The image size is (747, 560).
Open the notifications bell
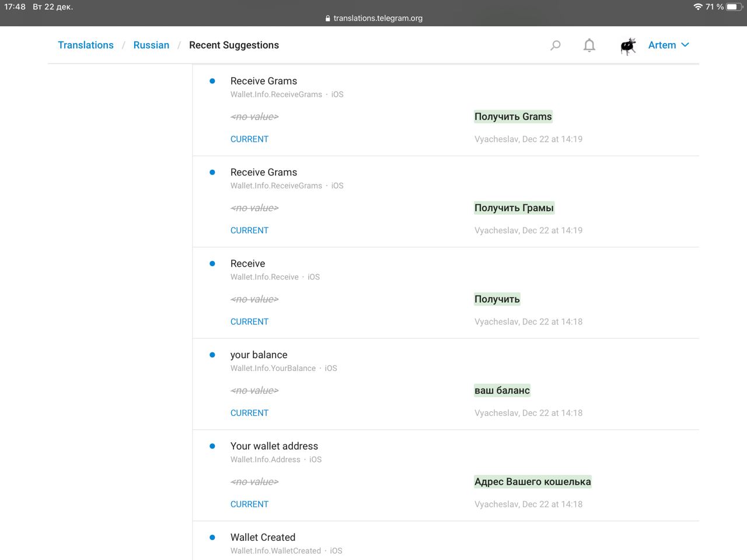(589, 45)
